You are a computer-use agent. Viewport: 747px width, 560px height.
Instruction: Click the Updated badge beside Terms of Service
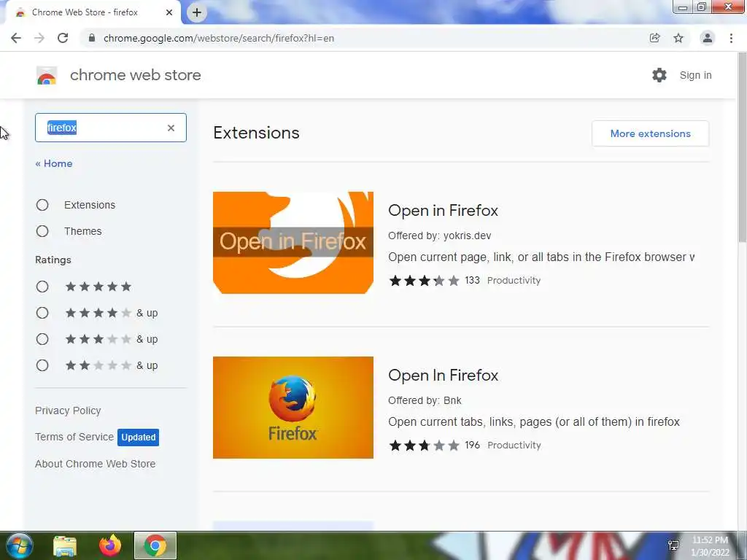pyautogui.click(x=138, y=437)
